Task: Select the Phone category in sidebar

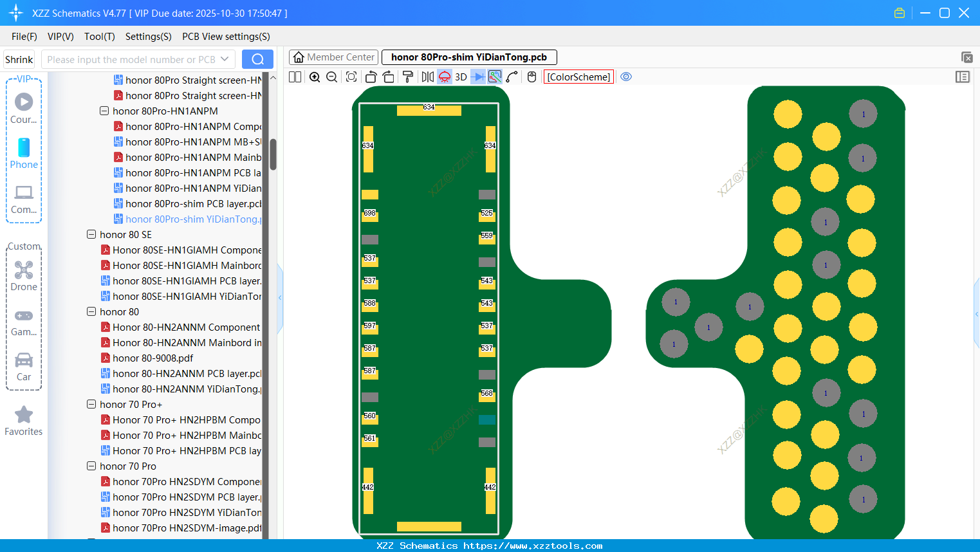Action: coord(24,153)
